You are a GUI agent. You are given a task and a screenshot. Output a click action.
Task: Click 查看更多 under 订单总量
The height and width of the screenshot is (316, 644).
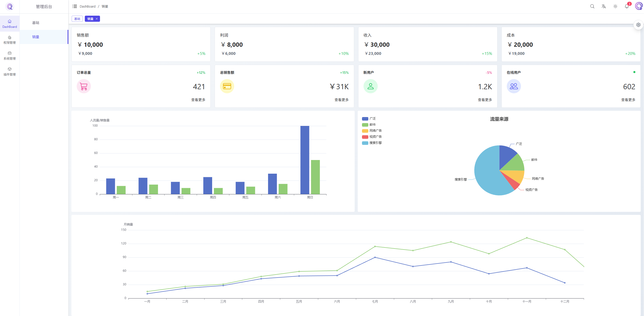[x=198, y=100]
